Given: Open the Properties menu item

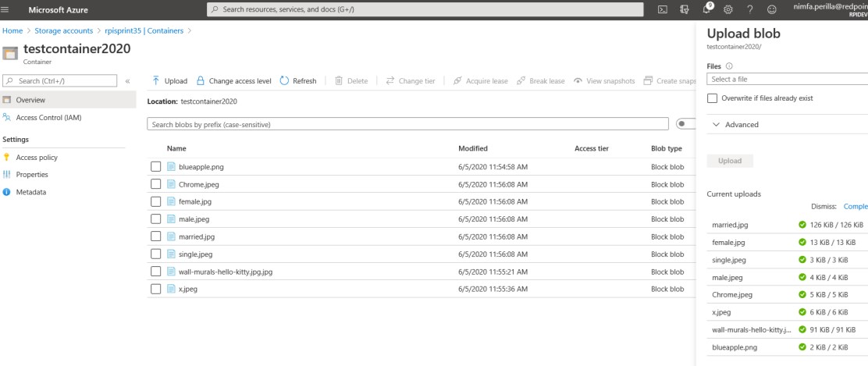Looking at the screenshot, I should coord(32,175).
